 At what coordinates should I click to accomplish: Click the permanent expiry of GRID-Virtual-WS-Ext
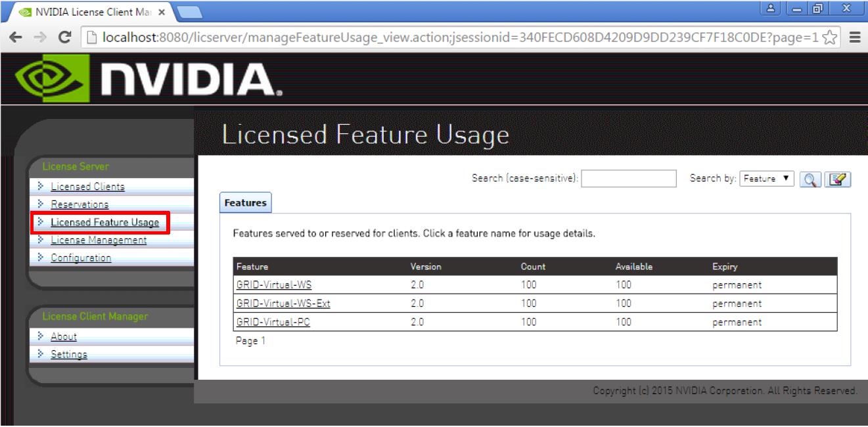point(737,303)
